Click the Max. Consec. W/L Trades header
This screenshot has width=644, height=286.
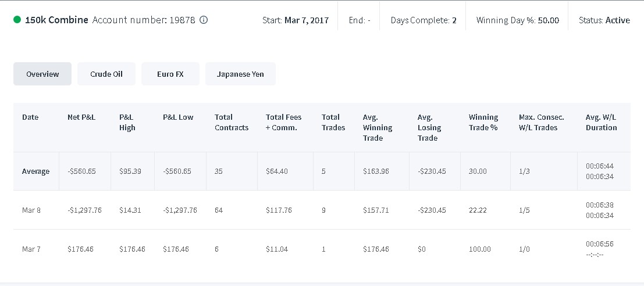click(x=542, y=122)
